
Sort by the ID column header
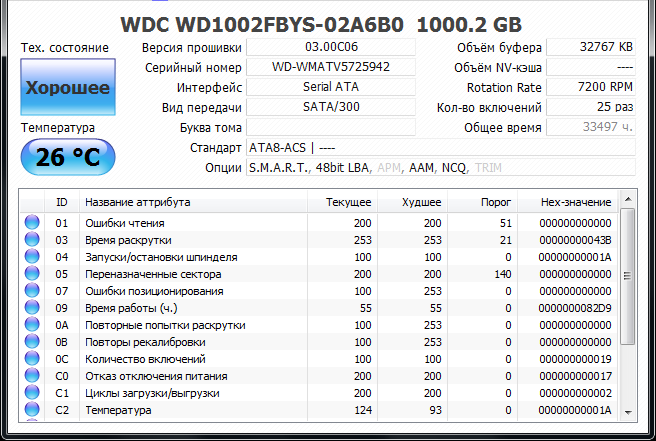pos(62,202)
